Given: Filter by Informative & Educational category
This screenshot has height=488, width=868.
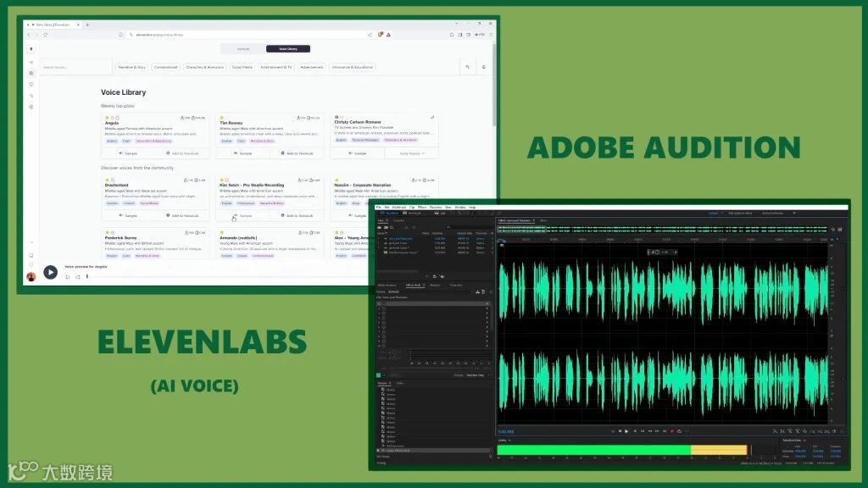Looking at the screenshot, I should [353, 67].
